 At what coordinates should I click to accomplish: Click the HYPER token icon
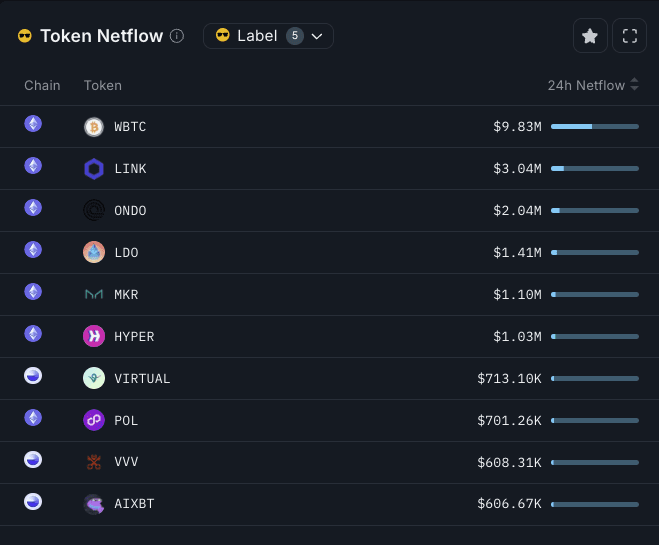(94, 337)
